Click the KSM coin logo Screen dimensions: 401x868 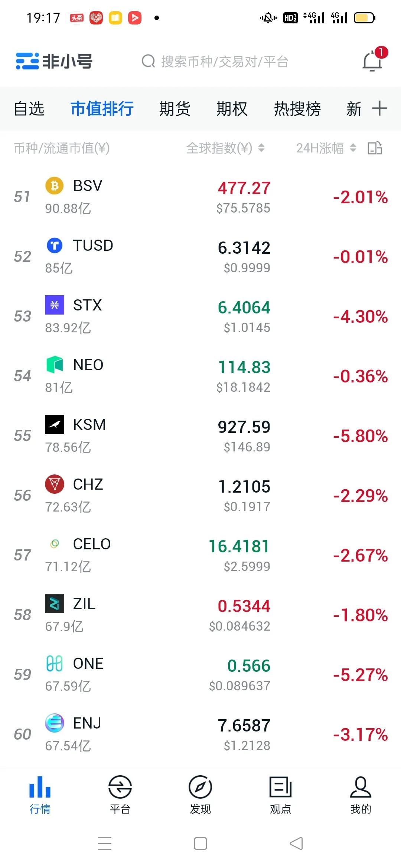[x=55, y=424]
